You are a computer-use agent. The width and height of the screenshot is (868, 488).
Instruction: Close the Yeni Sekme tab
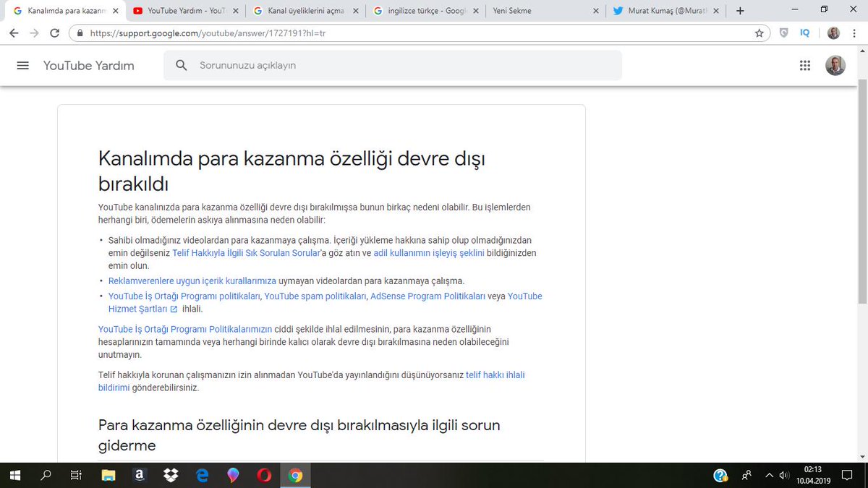(x=595, y=11)
